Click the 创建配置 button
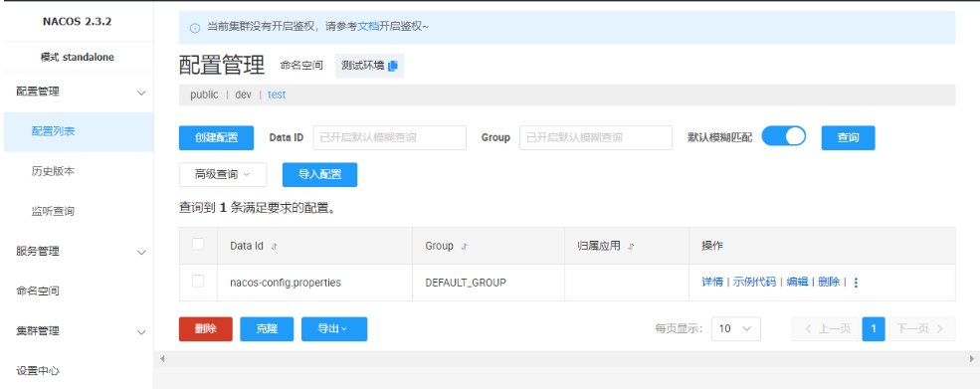This screenshot has height=389, width=980. click(x=216, y=138)
